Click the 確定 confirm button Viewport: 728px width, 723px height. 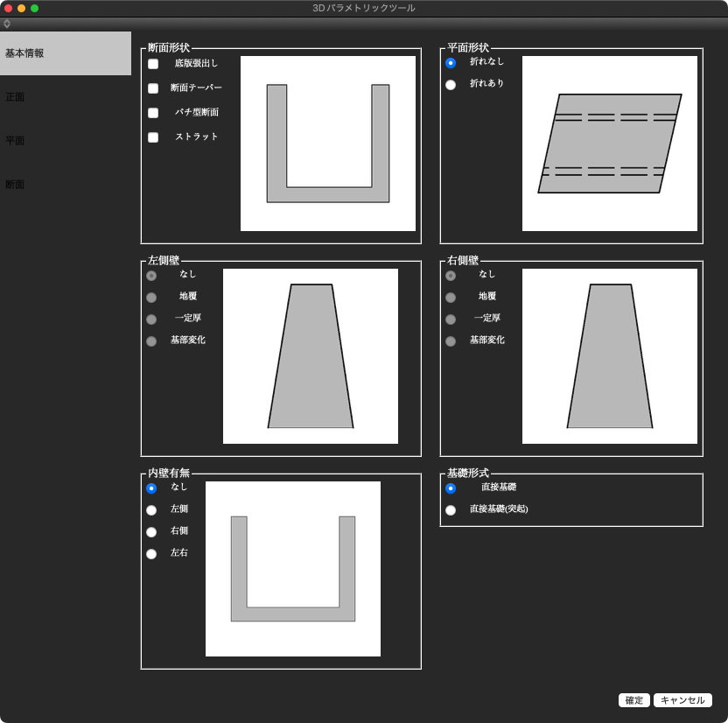point(634,700)
